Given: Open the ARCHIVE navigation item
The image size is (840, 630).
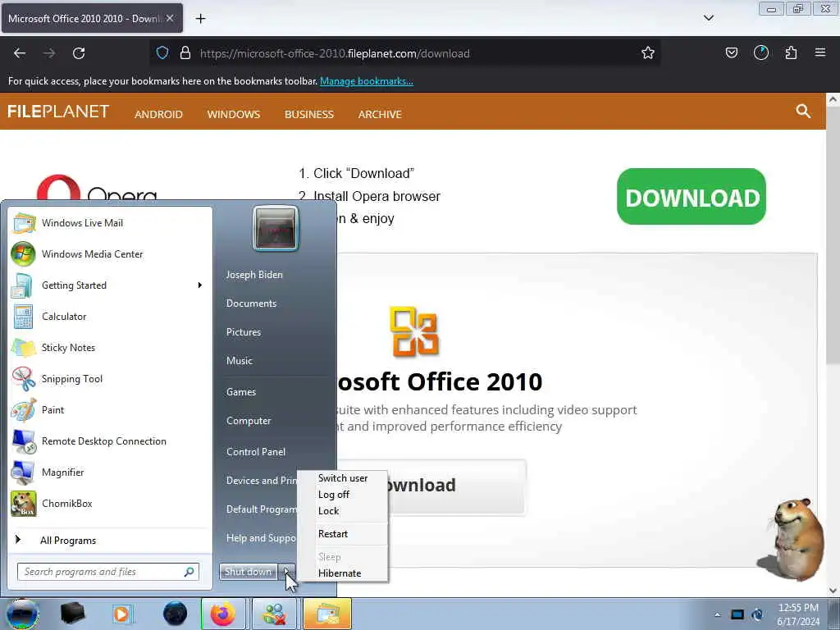Looking at the screenshot, I should 380,114.
